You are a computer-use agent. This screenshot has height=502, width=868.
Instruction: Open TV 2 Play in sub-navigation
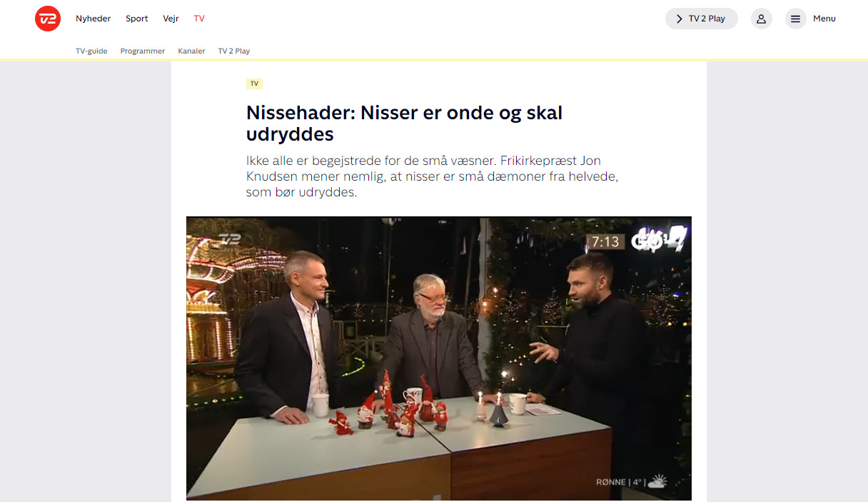234,51
